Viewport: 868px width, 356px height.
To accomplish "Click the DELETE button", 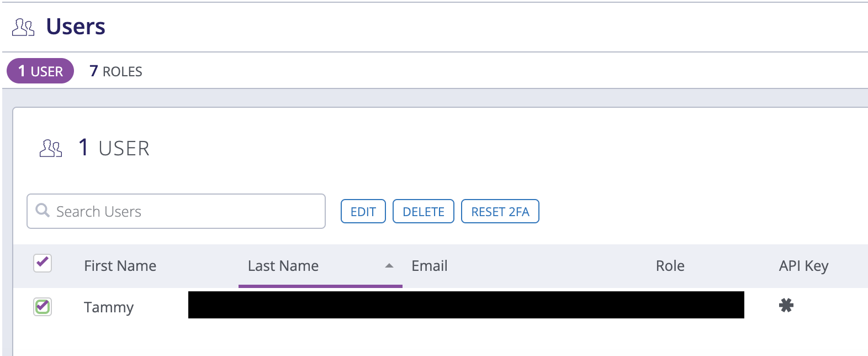I will 423,211.
